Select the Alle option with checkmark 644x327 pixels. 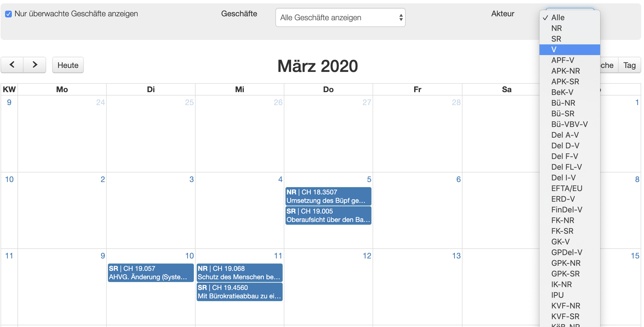click(x=570, y=17)
